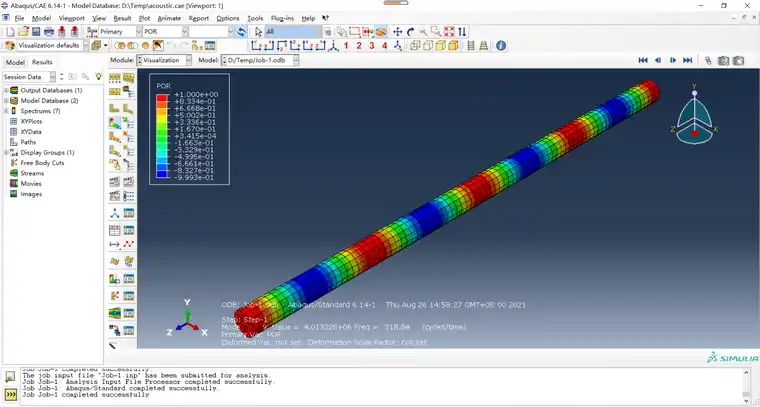This screenshot has width=760, height=407.
Task: Jump to the last frame
Action: [x=687, y=61]
